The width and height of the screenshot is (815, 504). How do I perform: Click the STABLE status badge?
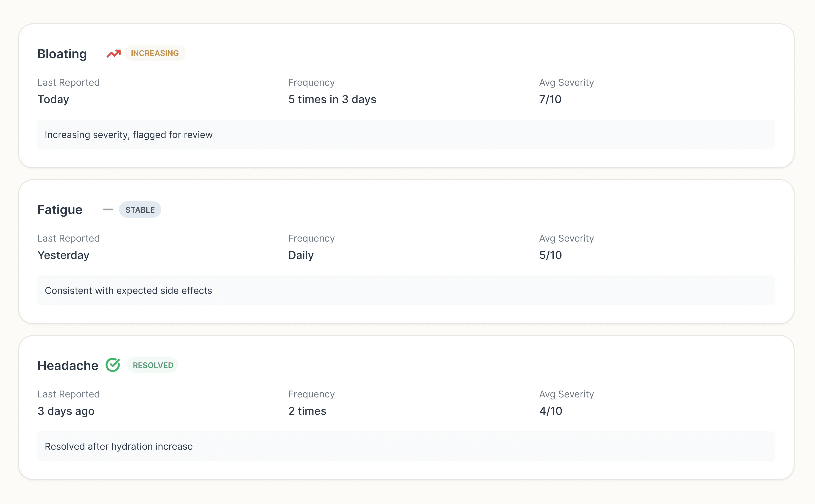click(x=140, y=210)
